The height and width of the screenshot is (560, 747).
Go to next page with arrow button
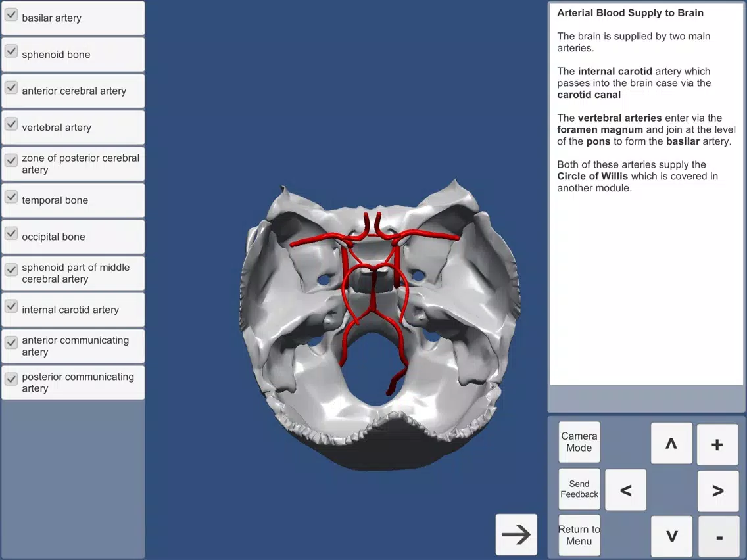tap(516, 534)
